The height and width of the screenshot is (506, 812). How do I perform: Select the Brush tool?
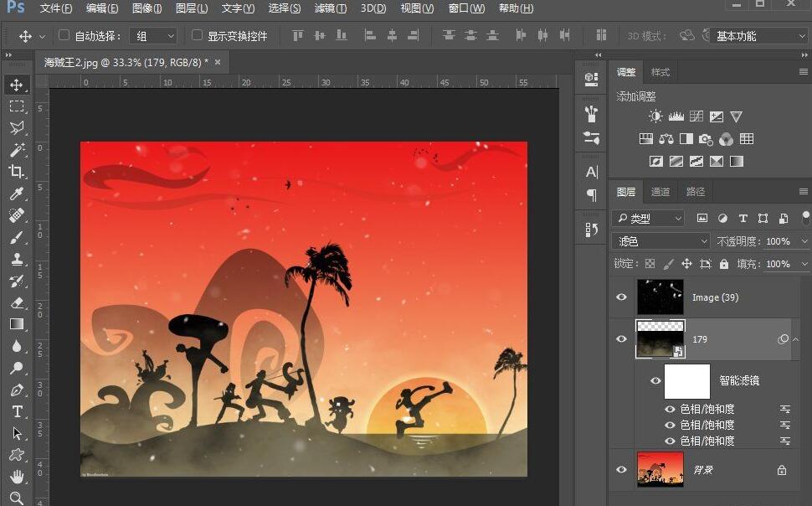17,237
